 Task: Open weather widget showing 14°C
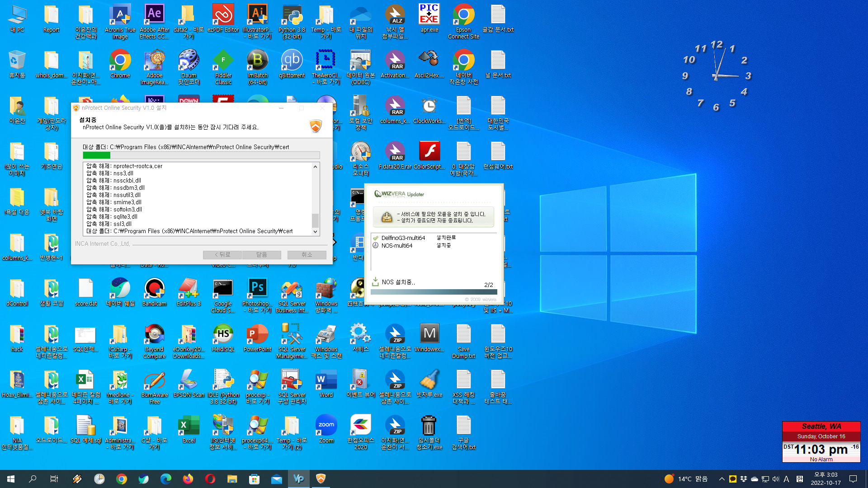point(686,479)
